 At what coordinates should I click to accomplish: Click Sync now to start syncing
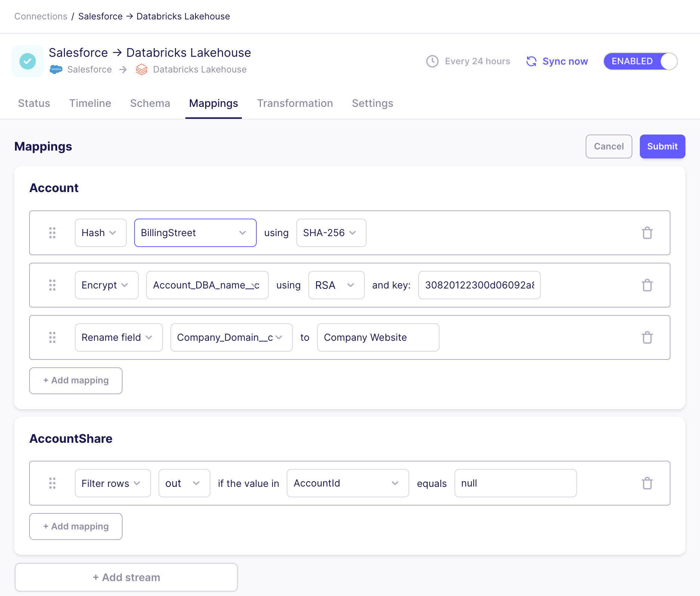point(557,61)
